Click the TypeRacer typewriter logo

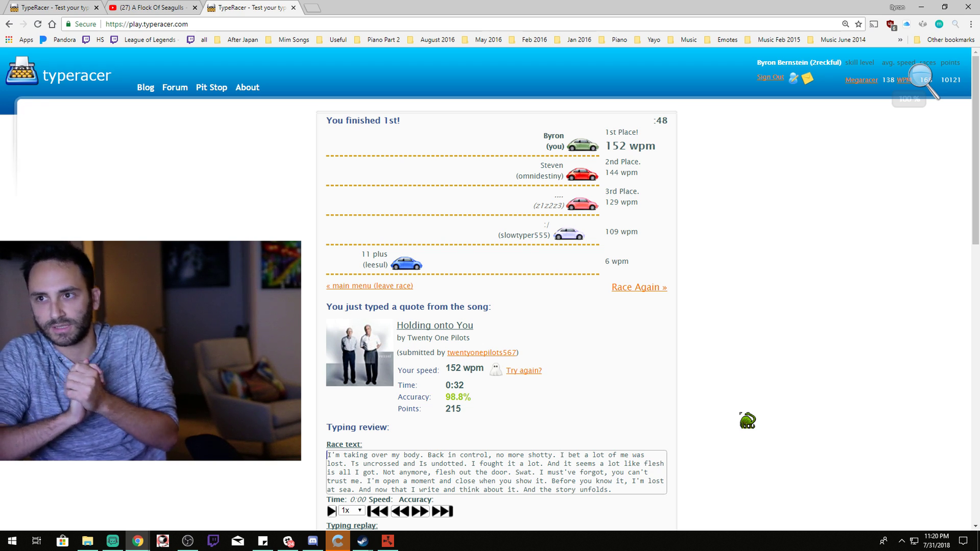click(x=22, y=70)
